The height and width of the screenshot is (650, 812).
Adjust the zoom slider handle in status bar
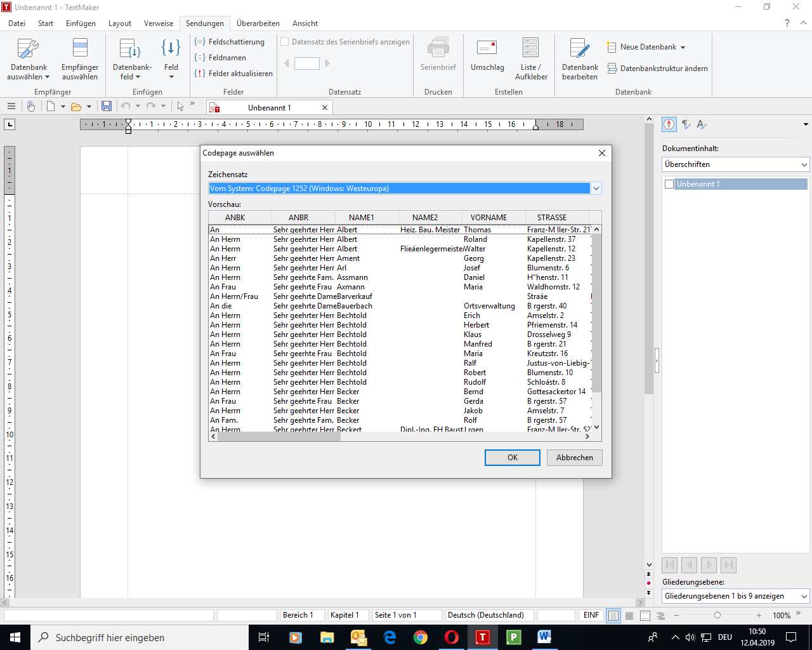coord(717,615)
